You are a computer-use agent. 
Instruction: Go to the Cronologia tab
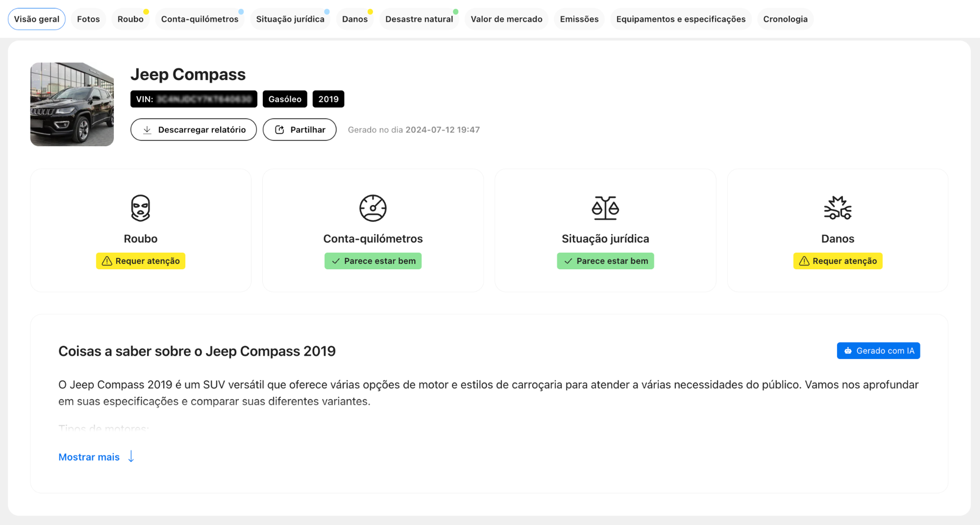[785, 19]
